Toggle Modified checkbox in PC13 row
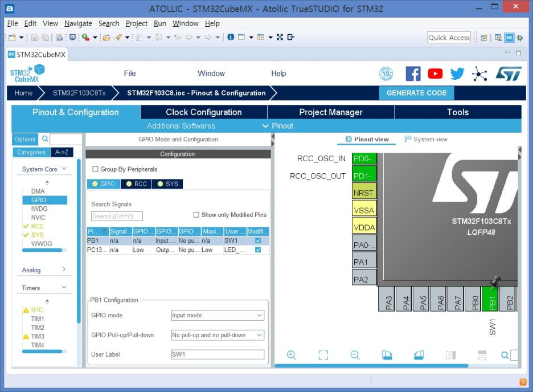533x392 pixels. point(258,250)
